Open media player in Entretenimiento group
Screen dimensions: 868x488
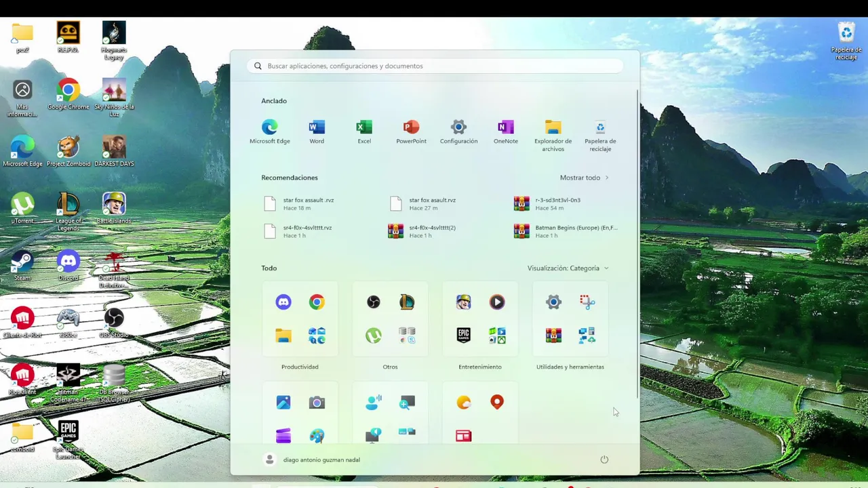(x=497, y=302)
